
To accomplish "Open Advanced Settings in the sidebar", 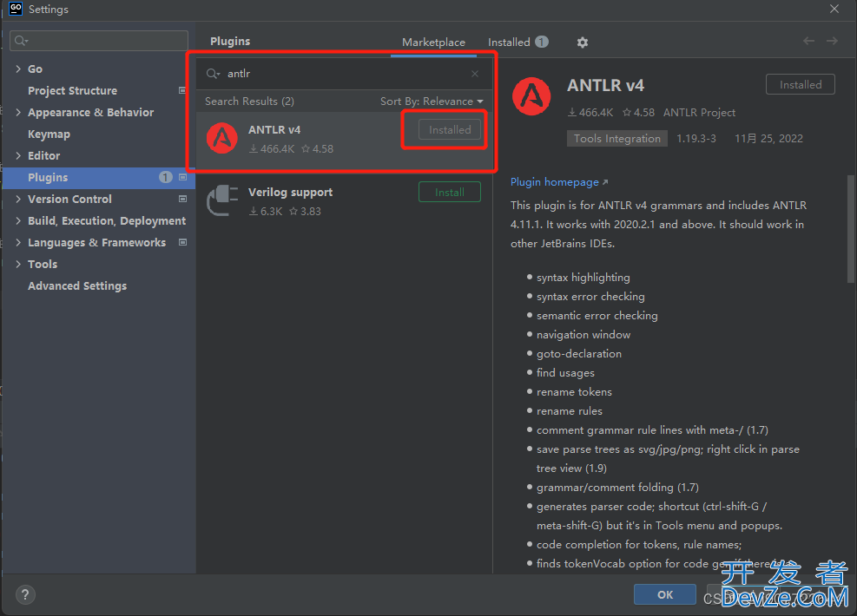I will point(77,286).
